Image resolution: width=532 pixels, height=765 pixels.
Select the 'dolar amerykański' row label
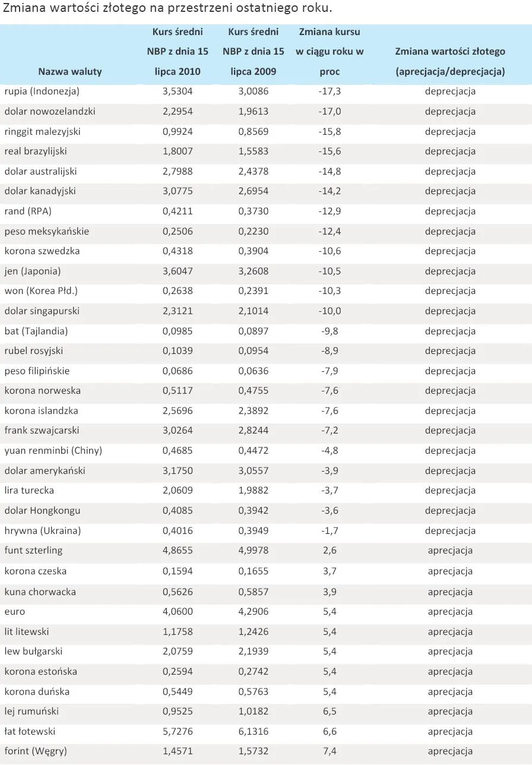pos(45,471)
